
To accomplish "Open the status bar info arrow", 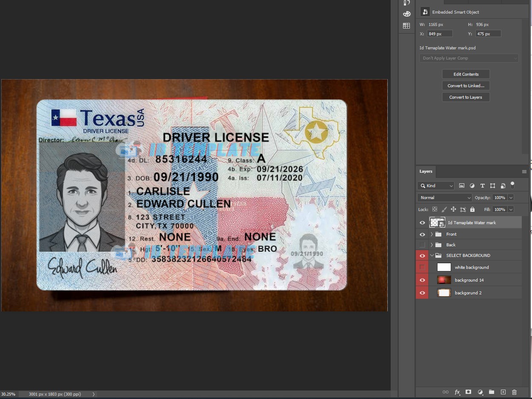I will click(94, 394).
